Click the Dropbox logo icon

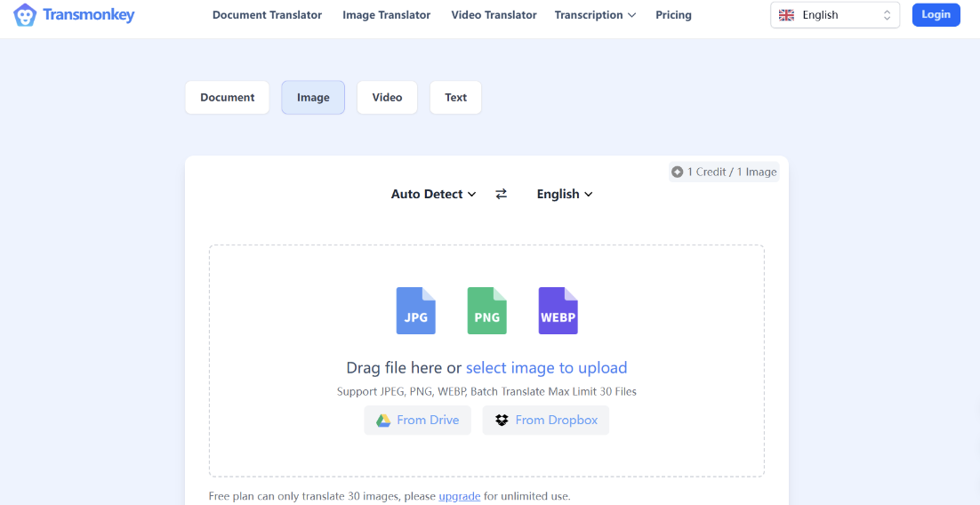click(x=502, y=421)
